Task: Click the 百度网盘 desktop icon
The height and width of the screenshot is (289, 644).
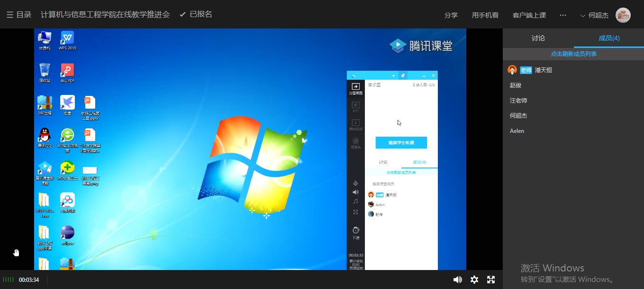Action: coord(67,203)
